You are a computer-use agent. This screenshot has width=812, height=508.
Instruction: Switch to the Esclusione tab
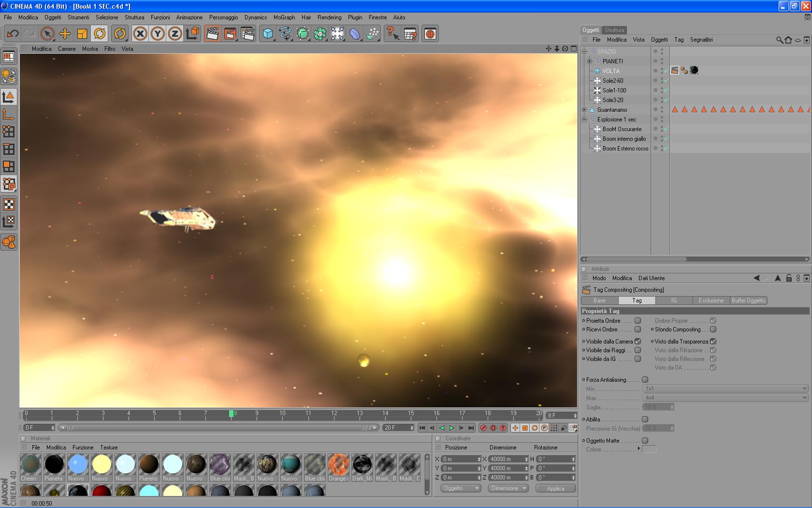[x=711, y=300]
